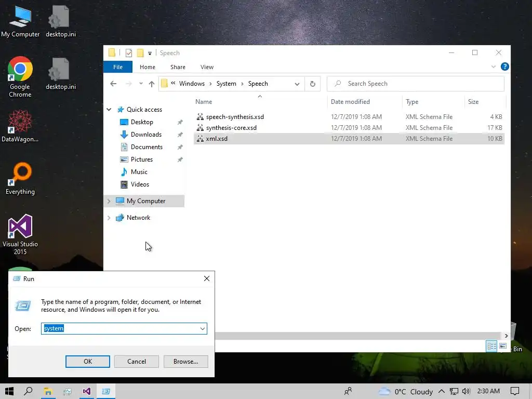Open the Windows Start menu
This screenshot has width=532, height=399.
pyautogui.click(x=9, y=391)
